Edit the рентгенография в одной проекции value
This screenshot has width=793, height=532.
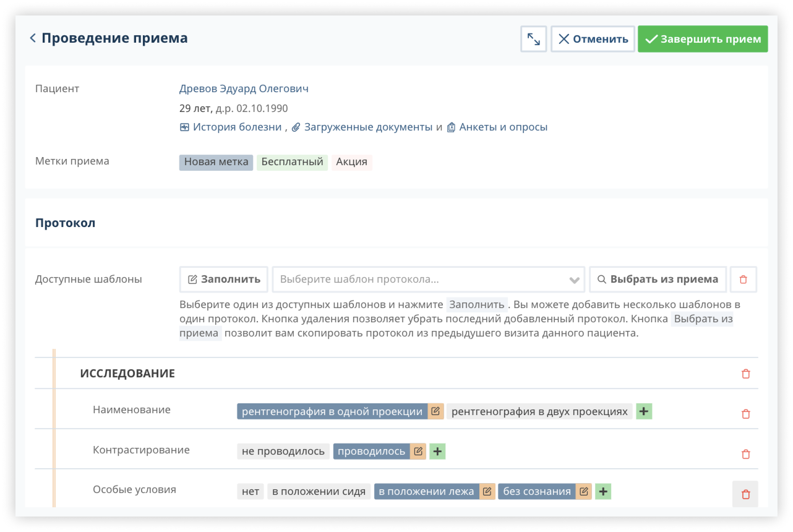[x=435, y=412]
